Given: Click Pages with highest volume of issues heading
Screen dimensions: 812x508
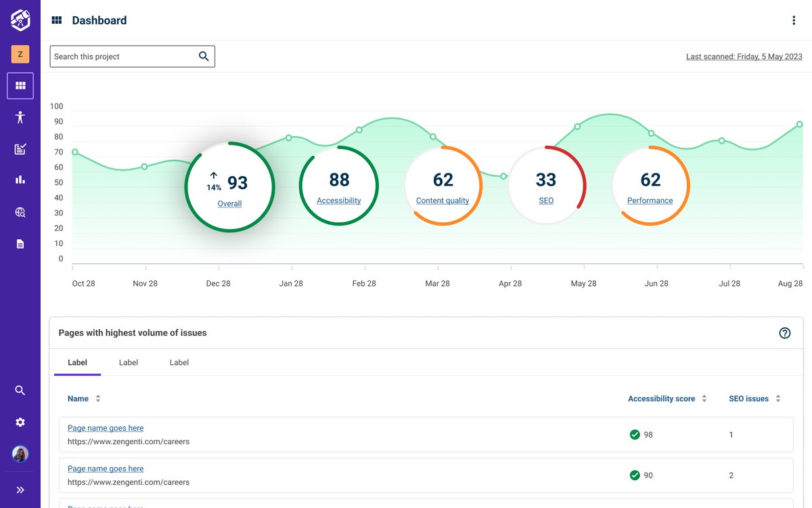Looking at the screenshot, I should (x=133, y=333).
